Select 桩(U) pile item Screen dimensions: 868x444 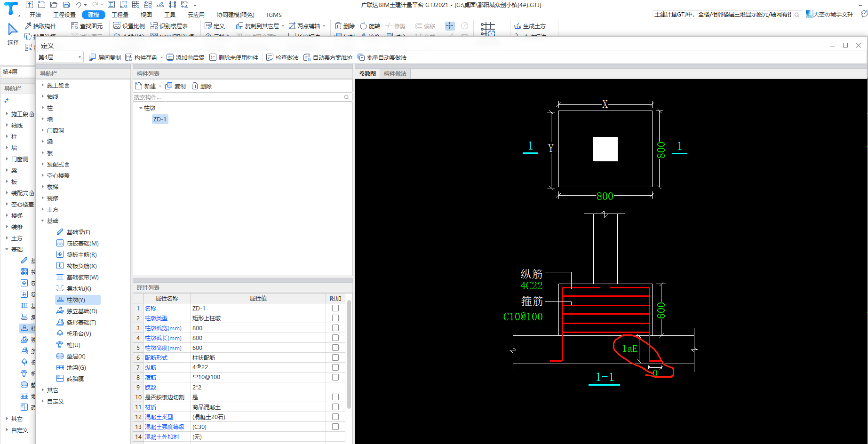coord(69,345)
